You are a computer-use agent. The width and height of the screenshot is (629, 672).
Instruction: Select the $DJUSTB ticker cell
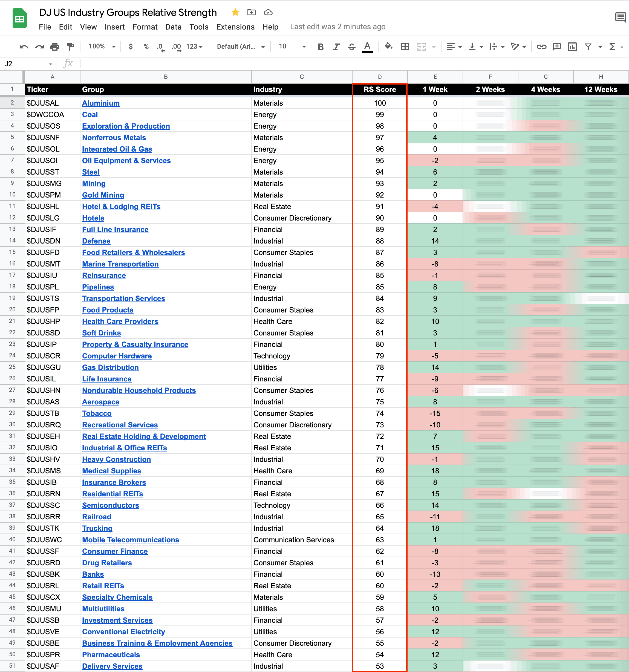[x=53, y=413]
